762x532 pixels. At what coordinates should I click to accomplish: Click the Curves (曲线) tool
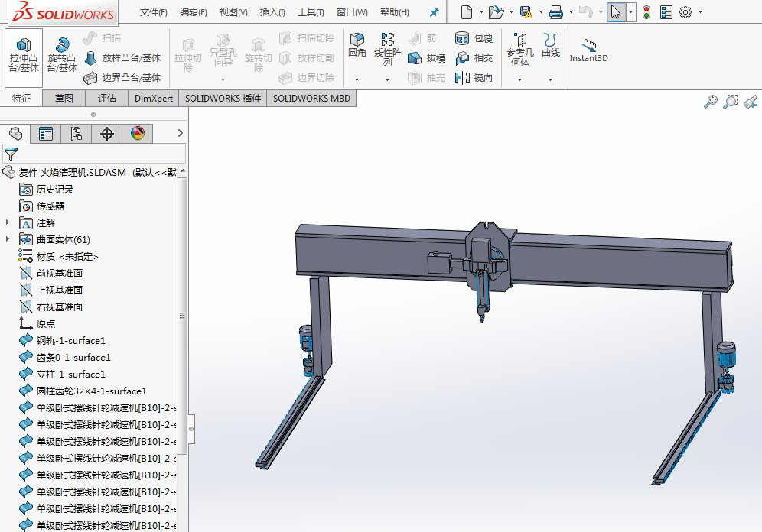pyautogui.click(x=551, y=45)
